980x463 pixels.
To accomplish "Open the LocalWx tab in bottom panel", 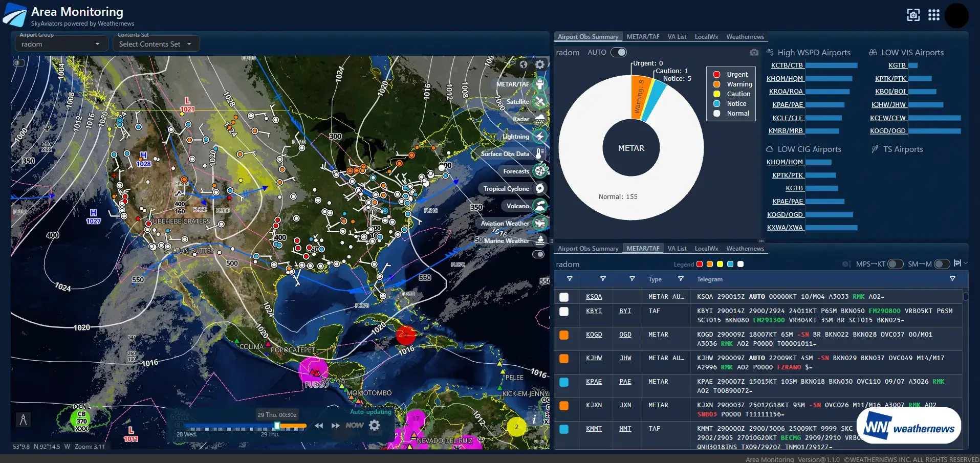I will pyautogui.click(x=706, y=249).
